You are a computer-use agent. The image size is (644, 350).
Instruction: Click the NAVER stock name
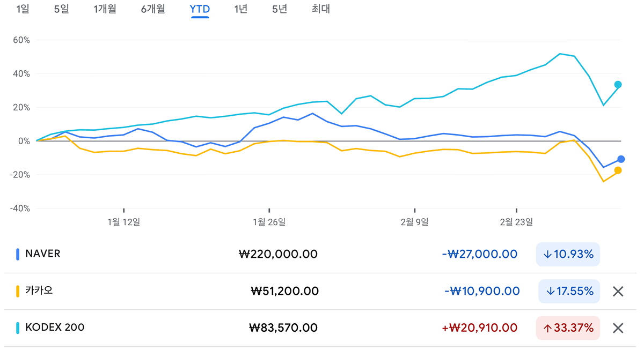43,254
